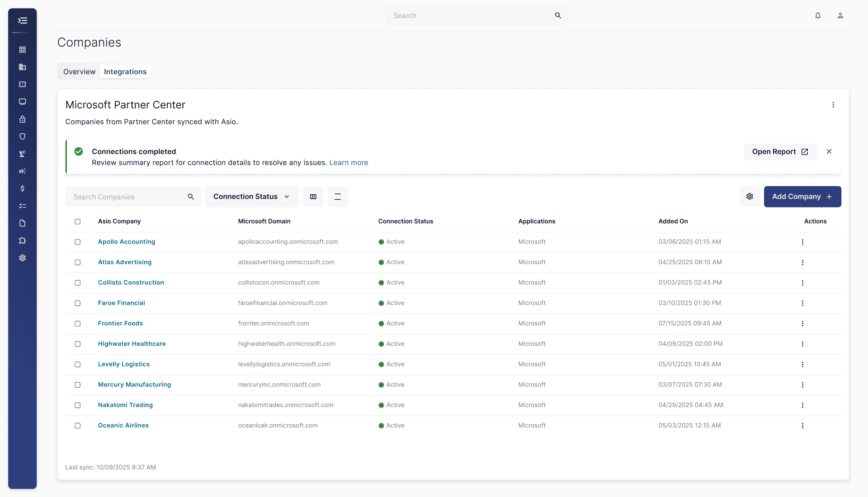Open the lock icon in sidebar
868x497 pixels.
point(22,119)
